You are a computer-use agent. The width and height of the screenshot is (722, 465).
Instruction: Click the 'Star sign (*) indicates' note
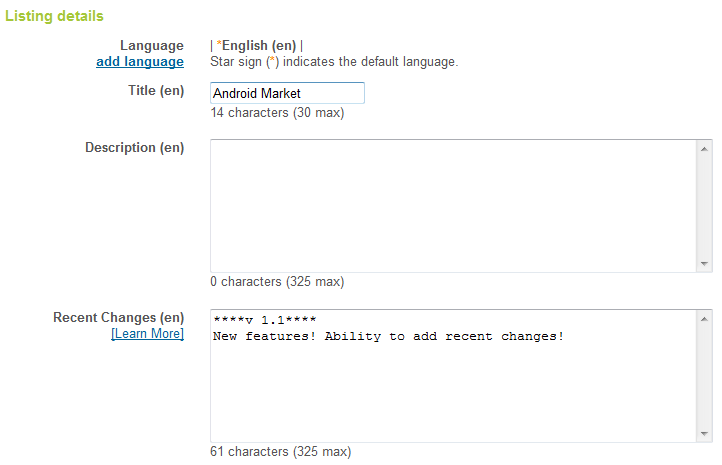334,62
